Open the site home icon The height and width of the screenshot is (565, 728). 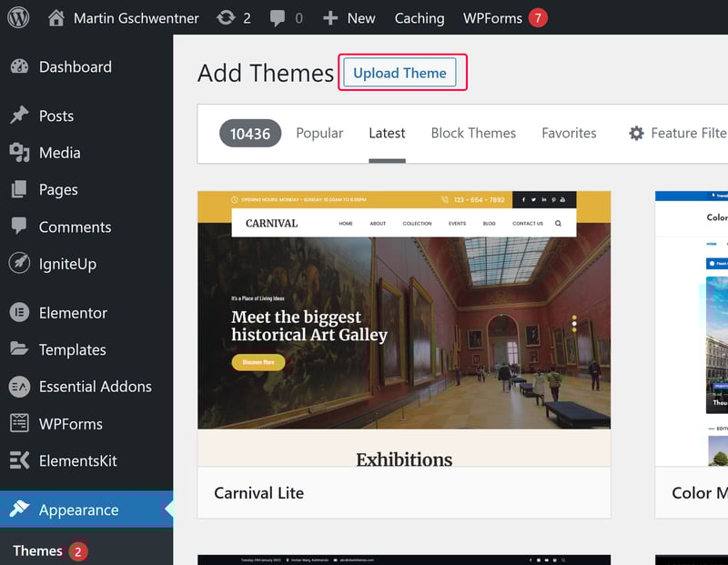point(56,17)
